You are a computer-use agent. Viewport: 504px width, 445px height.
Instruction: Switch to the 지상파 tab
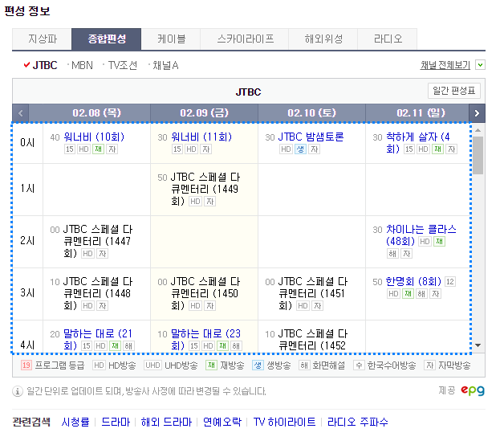point(42,39)
